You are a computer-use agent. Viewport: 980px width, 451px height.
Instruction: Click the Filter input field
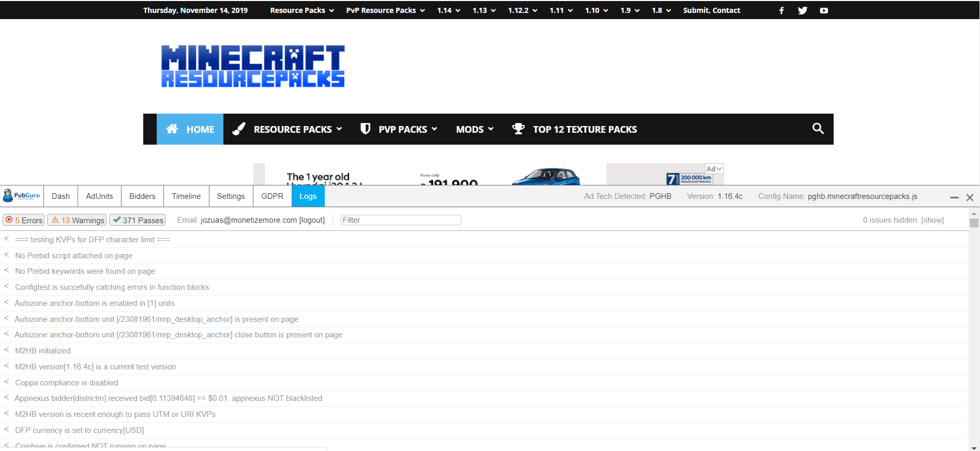point(401,220)
